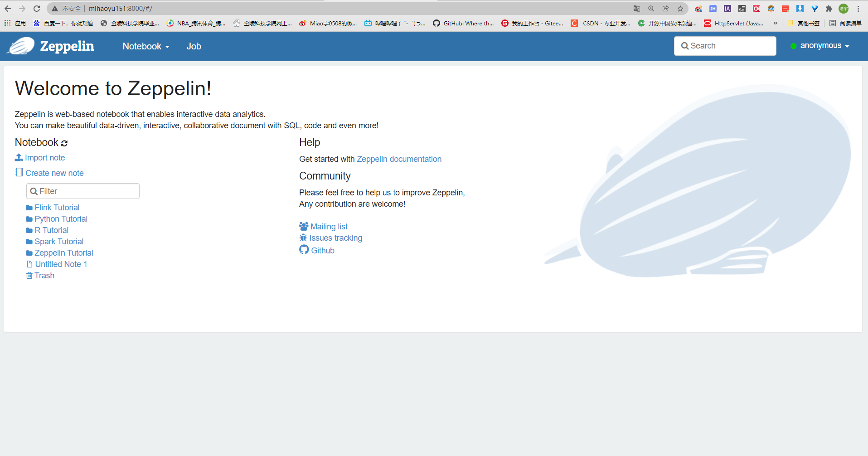Click the bug icon next to Issues tracking

click(303, 238)
